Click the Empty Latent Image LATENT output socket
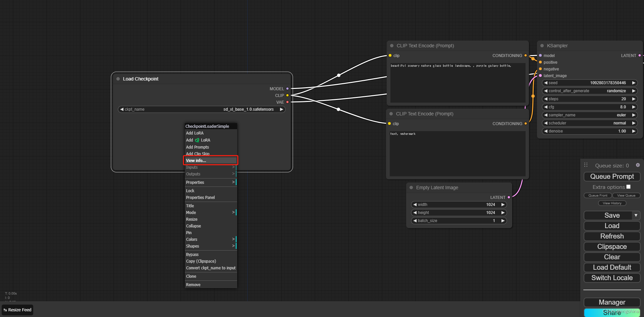 point(509,197)
